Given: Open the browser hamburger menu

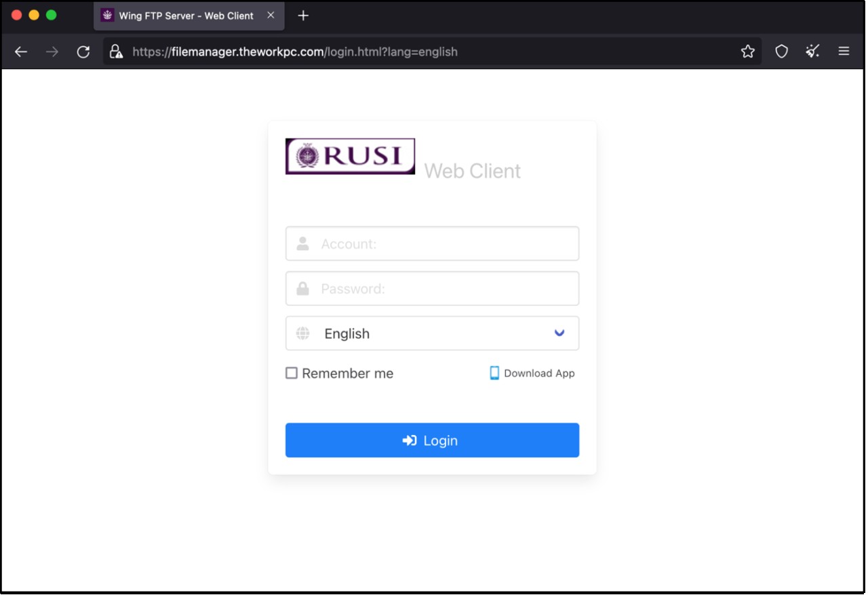Looking at the screenshot, I should [844, 52].
